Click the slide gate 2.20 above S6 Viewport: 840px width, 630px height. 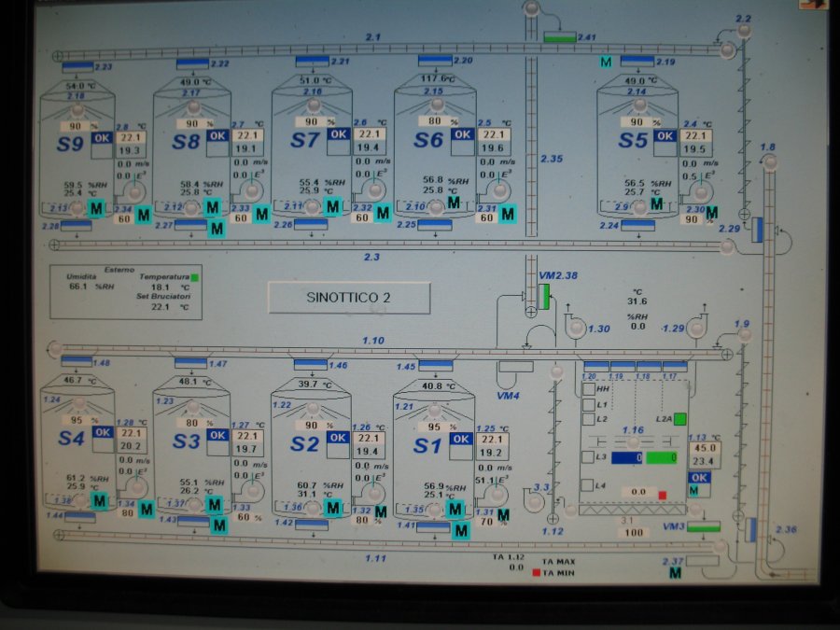(435, 61)
